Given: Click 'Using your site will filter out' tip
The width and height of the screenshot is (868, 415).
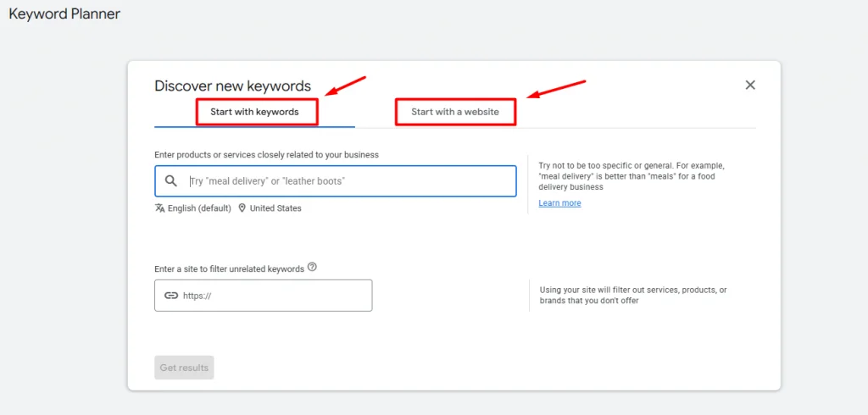Looking at the screenshot, I should click(633, 296).
